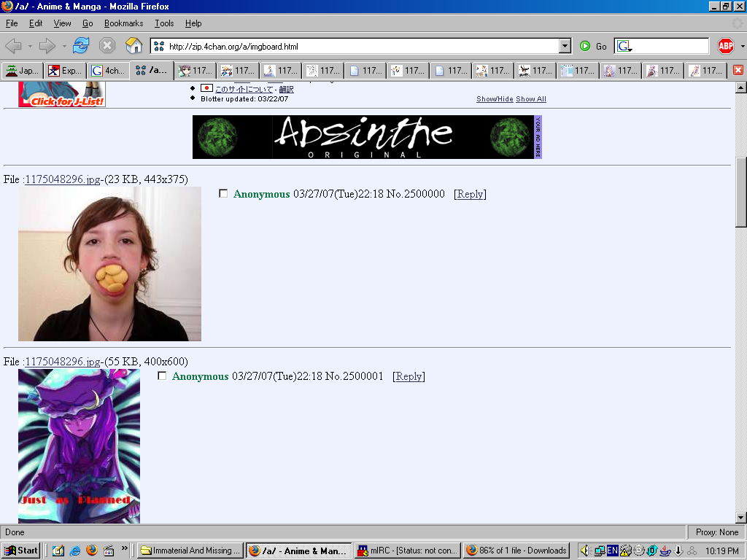
Task: Click the site favicon in address bar
Action: (x=159, y=46)
